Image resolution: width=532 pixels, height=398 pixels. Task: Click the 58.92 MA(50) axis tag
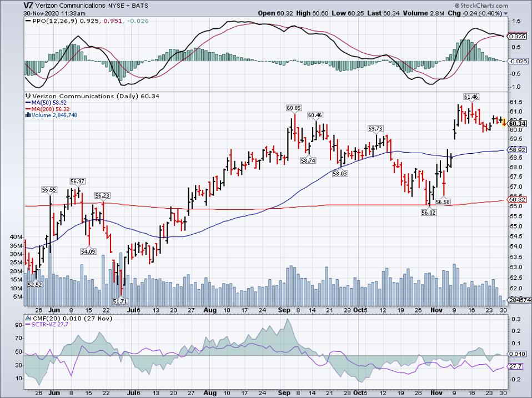[x=518, y=150]
